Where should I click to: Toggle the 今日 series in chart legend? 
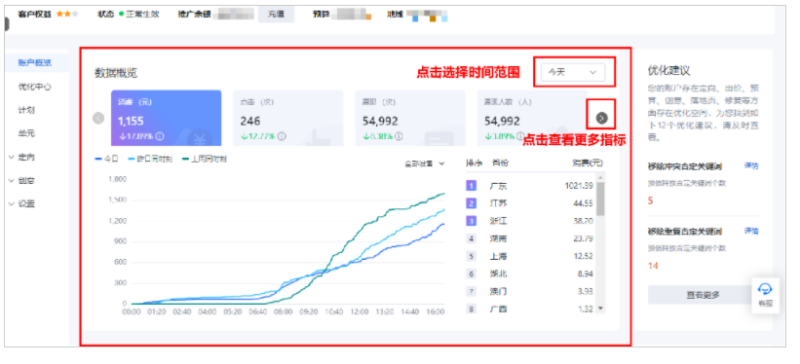[x=107, y=159]
